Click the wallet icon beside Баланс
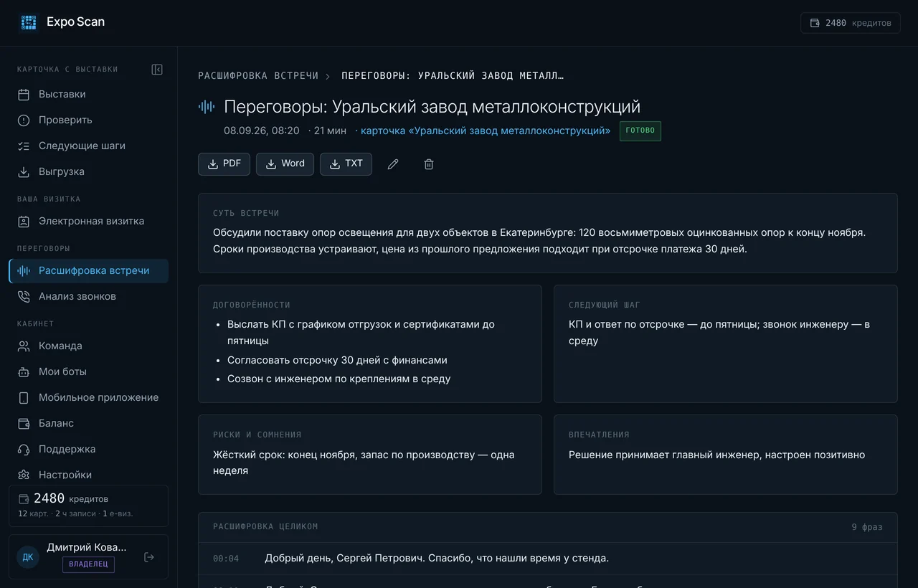This screenshot has height=588, width=918. [x=24, y=424]
